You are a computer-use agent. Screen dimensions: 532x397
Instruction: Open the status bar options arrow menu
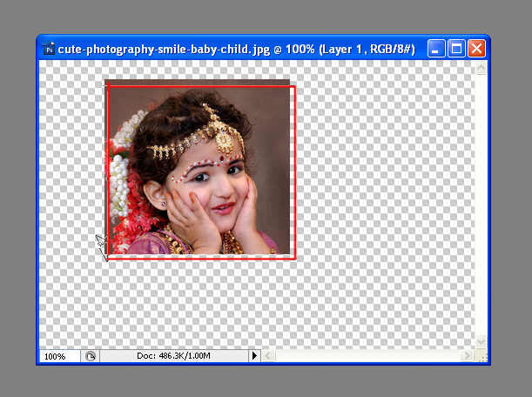click(x=254, y=356)
